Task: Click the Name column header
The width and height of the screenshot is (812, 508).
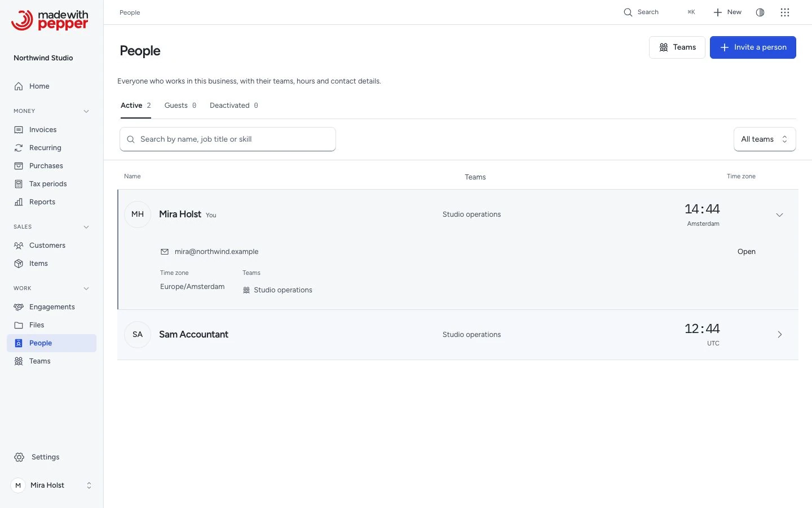Action: (x=133, y=177)
